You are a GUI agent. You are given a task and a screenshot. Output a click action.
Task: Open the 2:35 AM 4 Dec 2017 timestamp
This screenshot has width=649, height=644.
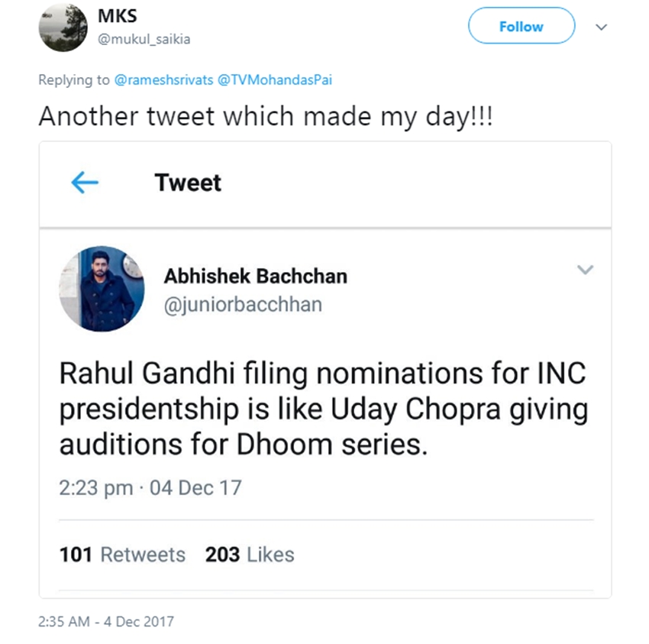[106, 621]
